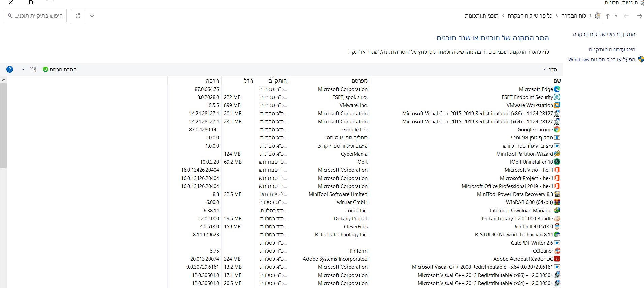
Task: Click the CCleaner program icon
Action: point(557,251)
